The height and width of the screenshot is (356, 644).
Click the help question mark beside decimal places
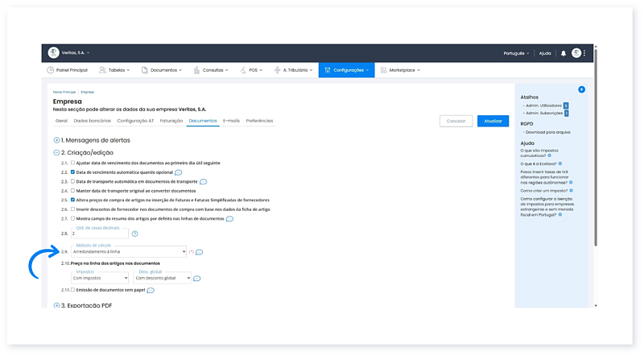point(134,234)
